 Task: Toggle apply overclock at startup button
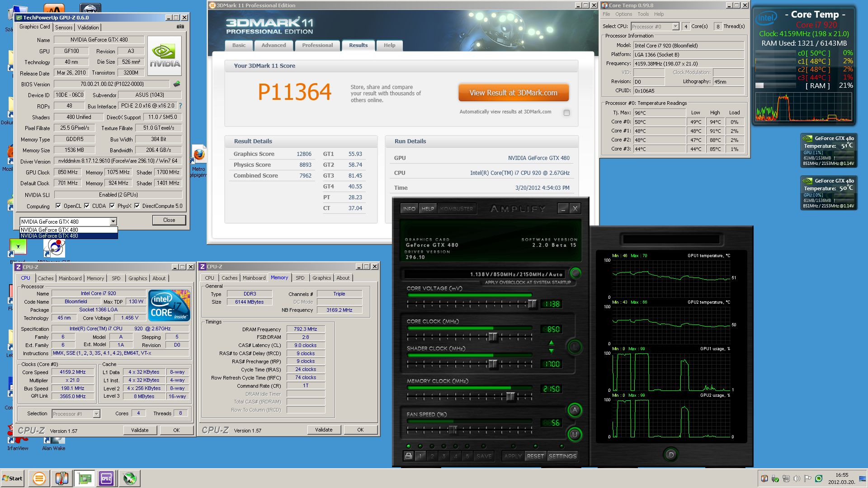(576, 273)
